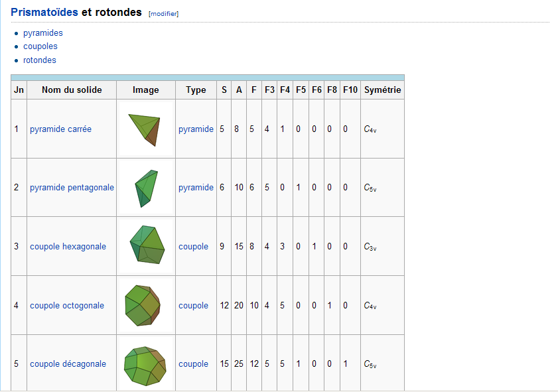Open the pentagonal pyramid image thumbnail
The width and height of the screenshot is (558, 392).
[145, 188]
